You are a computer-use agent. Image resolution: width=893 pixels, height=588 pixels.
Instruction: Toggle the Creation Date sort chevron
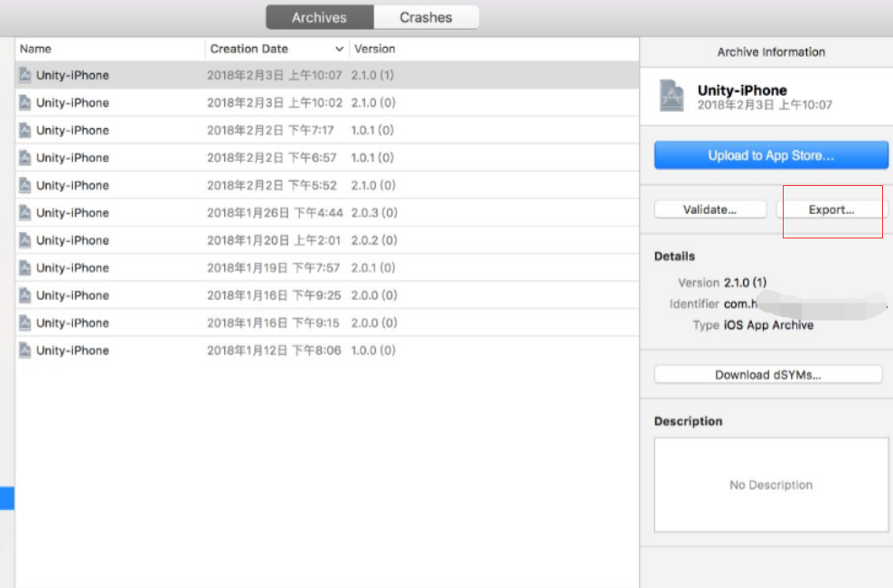tap(339, 49)
